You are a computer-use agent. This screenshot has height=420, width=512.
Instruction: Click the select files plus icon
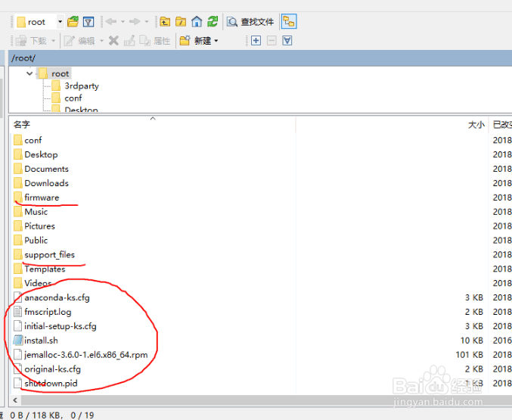[256, 41]
